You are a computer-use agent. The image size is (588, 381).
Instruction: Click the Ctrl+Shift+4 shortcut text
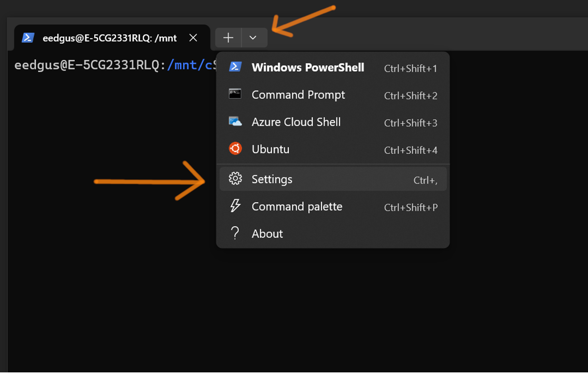click(x=411, y=150)
